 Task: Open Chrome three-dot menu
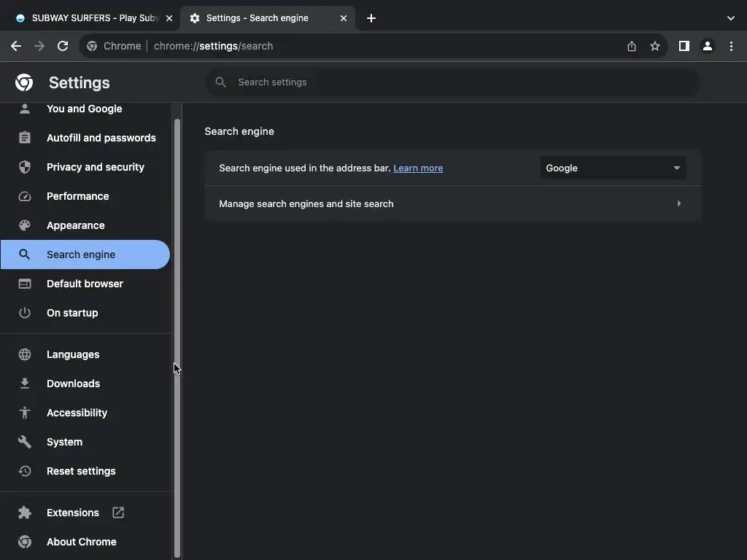tap(731, 46)
